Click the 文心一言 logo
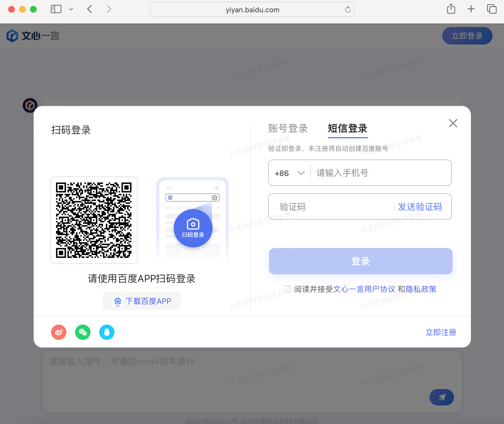Screen dimensions: 504x424 [33, 36]
